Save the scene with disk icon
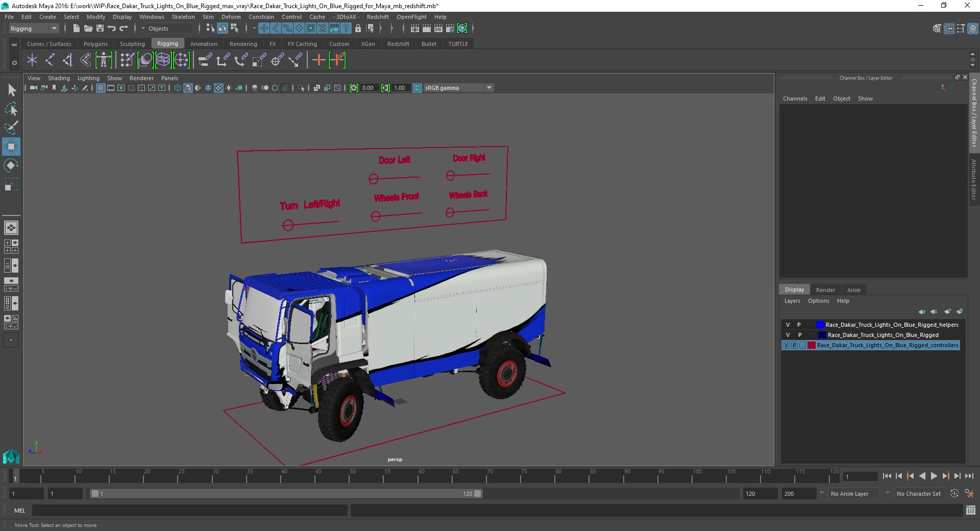The image size is (980, 531). click(100, 29)
